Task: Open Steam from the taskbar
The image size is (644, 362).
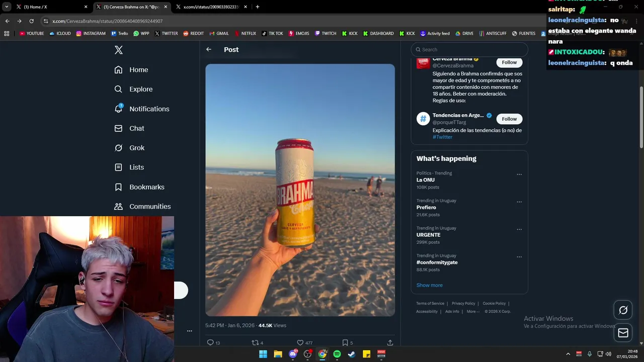Action: point(352,354)
